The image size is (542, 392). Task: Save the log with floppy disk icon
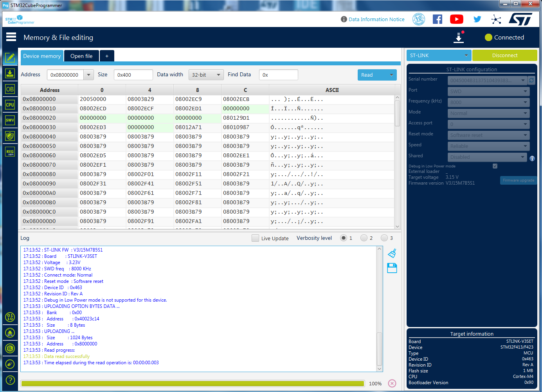click(392, 268)
